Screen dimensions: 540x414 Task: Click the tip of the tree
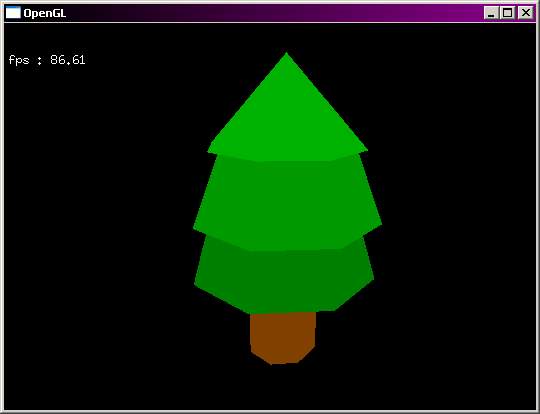click(x=286, y=54)
